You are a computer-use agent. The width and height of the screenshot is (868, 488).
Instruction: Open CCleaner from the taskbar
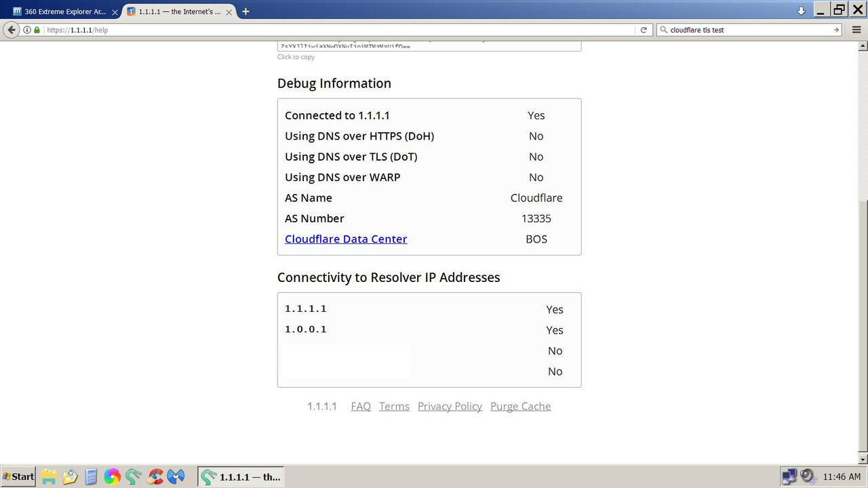pos(155,476)
